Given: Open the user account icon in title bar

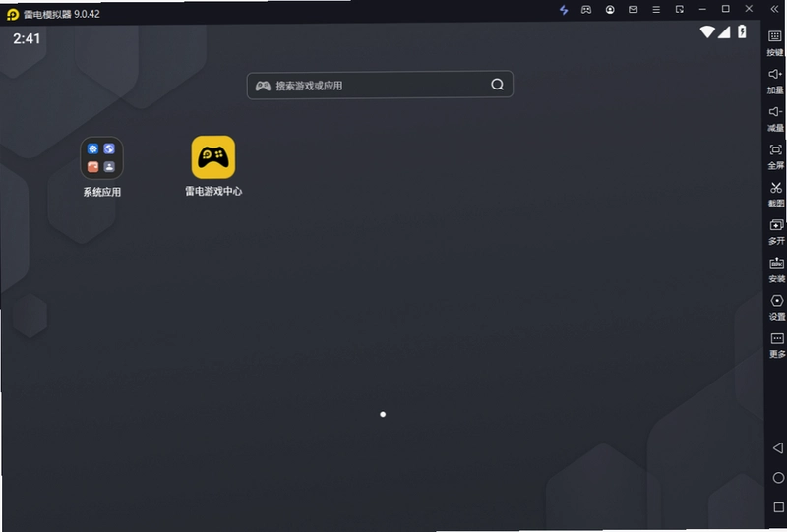Looking at the screenshot, I should pos(610,10).
